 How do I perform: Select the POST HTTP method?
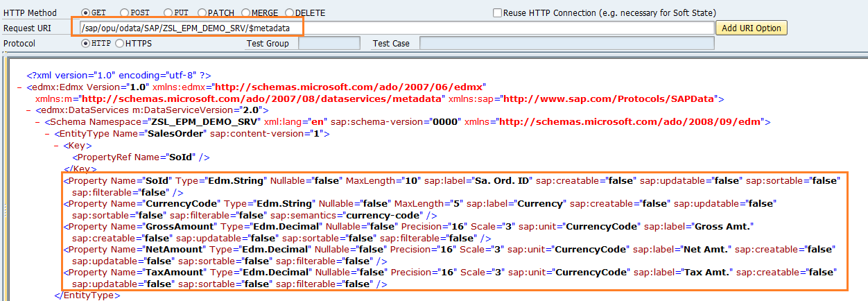(124, 12)
